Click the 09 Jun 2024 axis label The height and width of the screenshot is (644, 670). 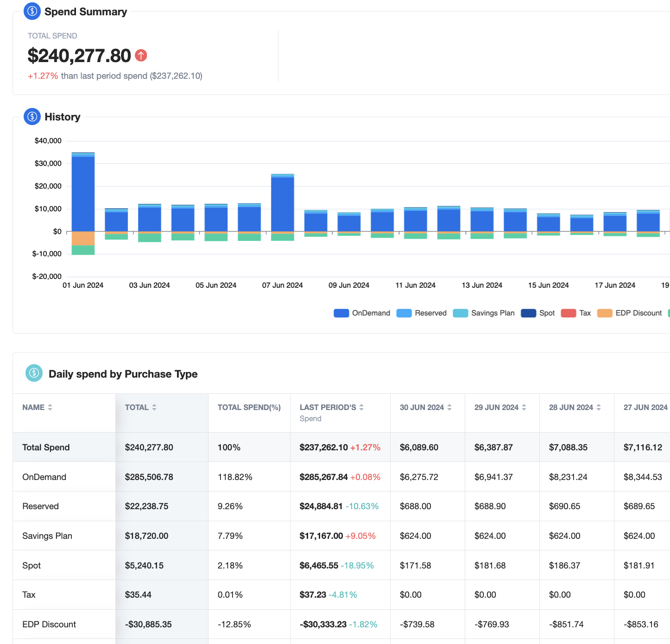pos(349,285)
